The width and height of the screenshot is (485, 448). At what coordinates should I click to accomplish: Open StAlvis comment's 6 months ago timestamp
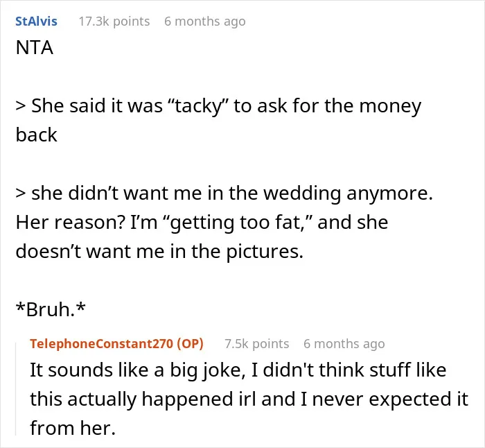pos(205,21)
